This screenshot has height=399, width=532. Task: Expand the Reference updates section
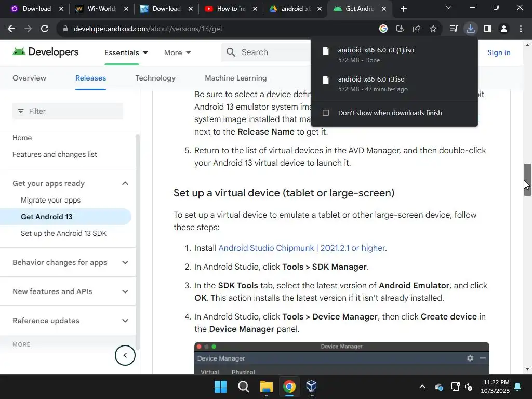(125, 321)
